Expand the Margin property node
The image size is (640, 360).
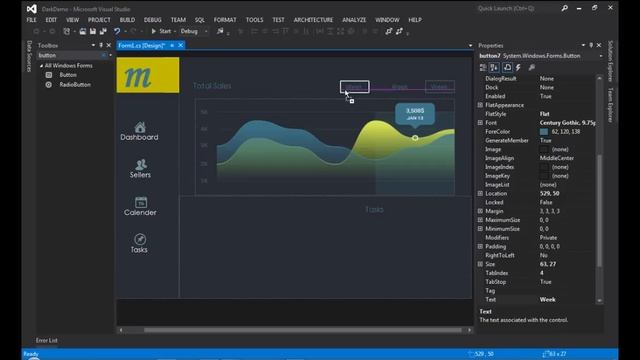pyautogui.click(x=480, y=211)
